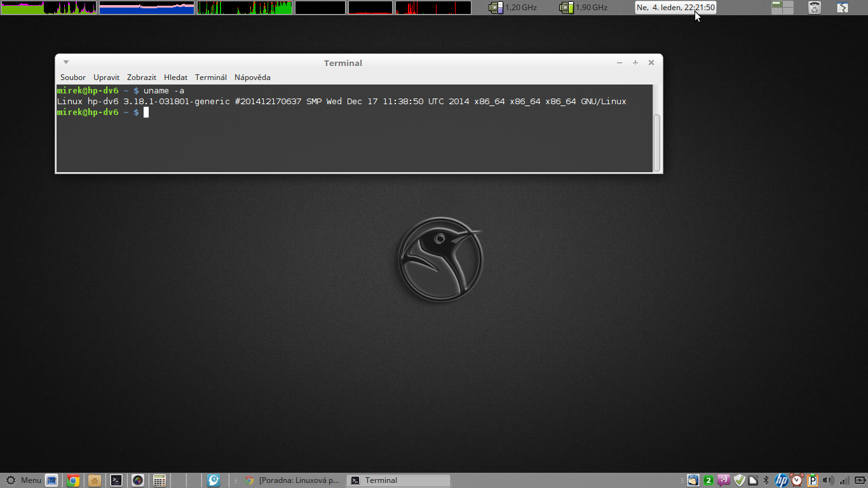This screenshot has height=488, width=868.
Task: Open the battery power tray icon
Action: click(860, 480)
